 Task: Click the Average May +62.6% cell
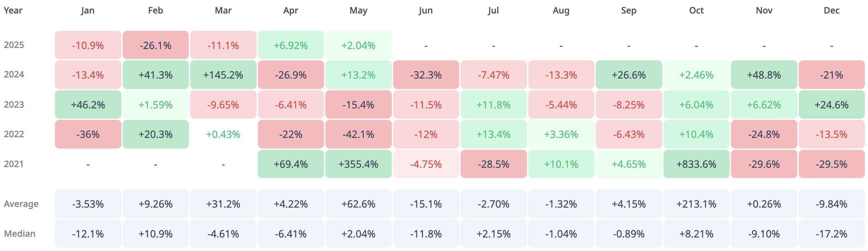tap(358, 204)
